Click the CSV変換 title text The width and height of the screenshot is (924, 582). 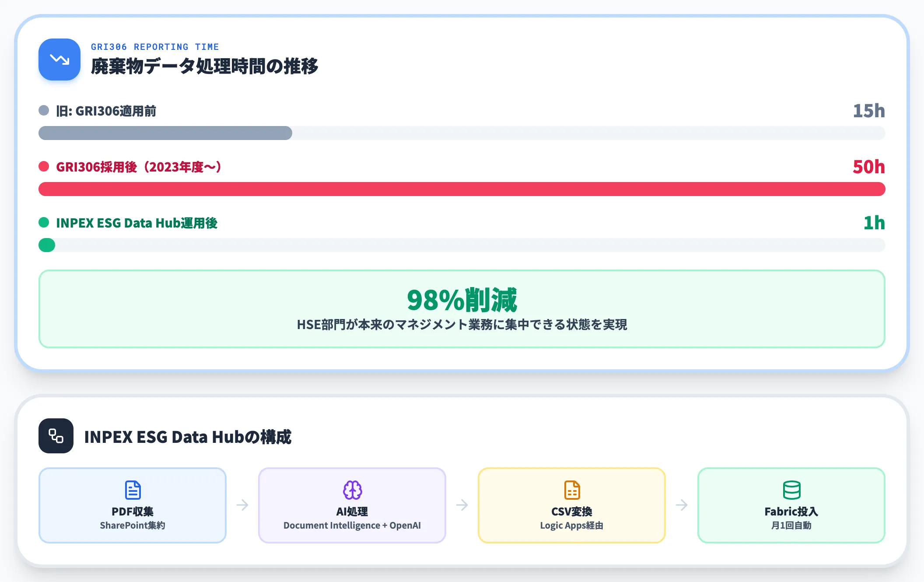pyautogui.click(x=572, y=512)
